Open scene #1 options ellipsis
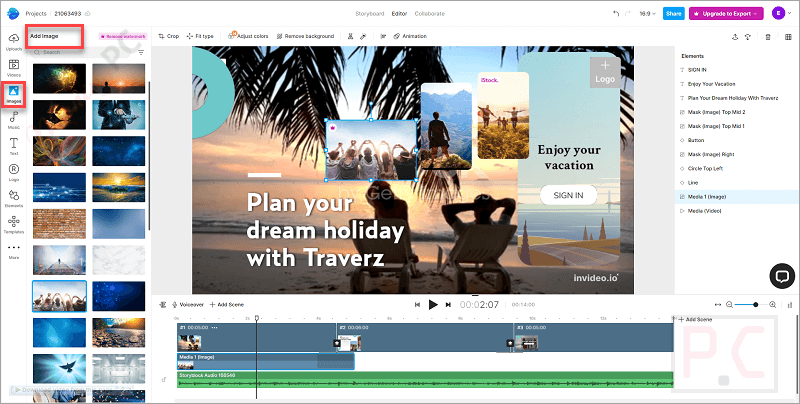 (x=214, y=327)
